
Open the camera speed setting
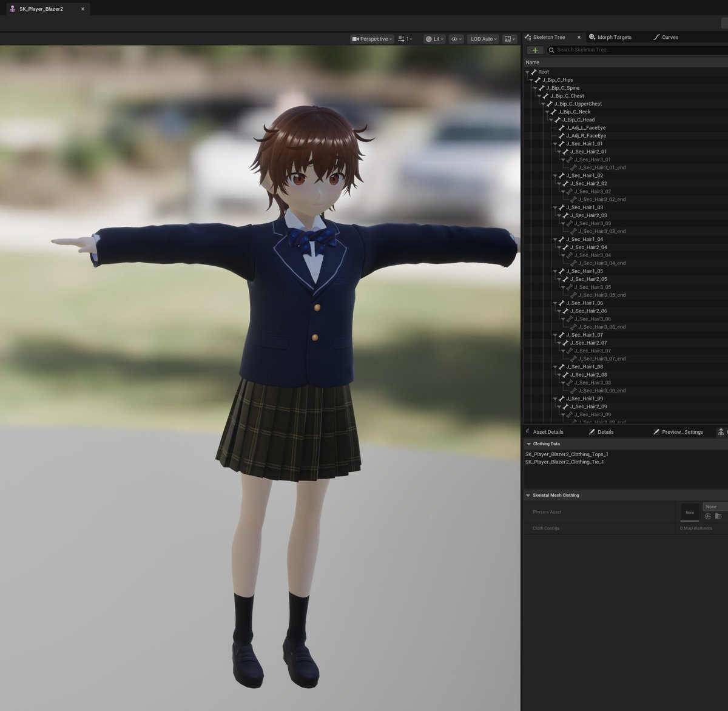pyautogui.click(x=405, y=39)
